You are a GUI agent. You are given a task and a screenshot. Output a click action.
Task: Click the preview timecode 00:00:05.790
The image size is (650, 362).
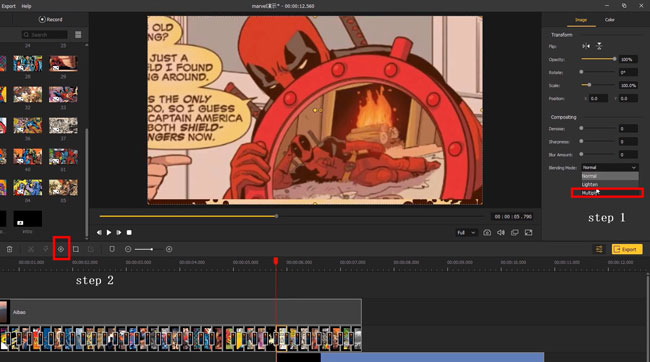click(x=513, y=216)
